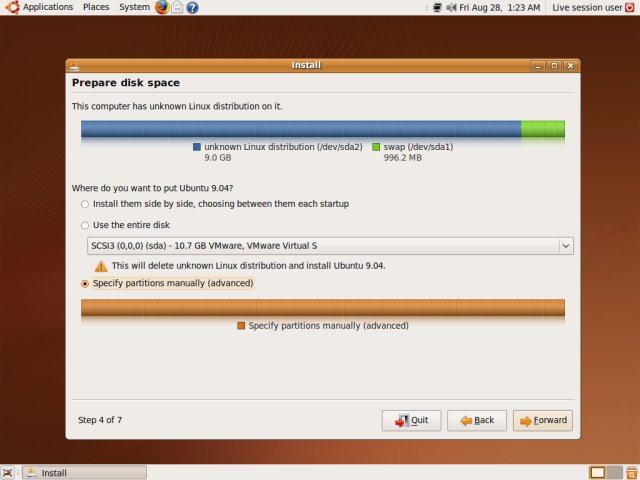This screenshot has height=480, width=640.
Task: Minimize the Install window
Action: 538,66
